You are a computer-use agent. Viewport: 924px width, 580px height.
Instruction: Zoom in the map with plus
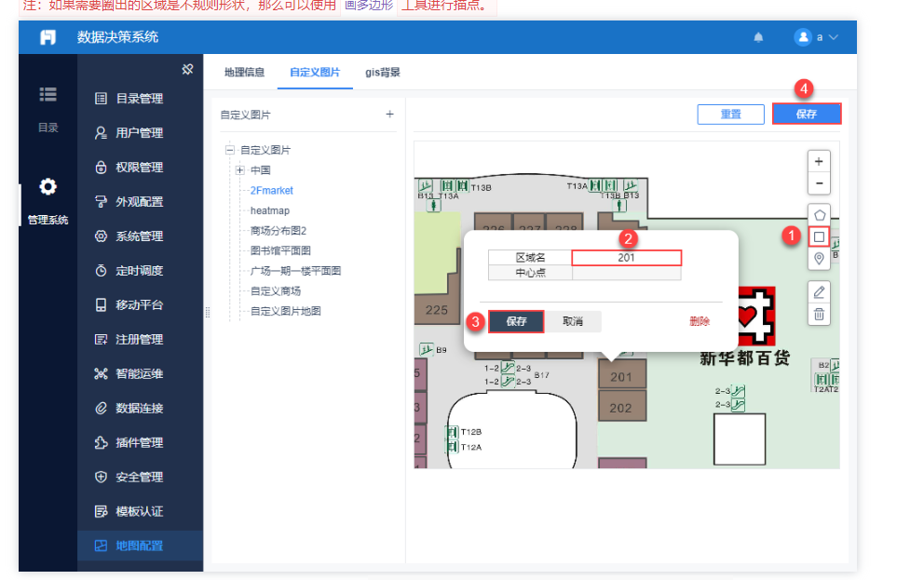point(819,161)
